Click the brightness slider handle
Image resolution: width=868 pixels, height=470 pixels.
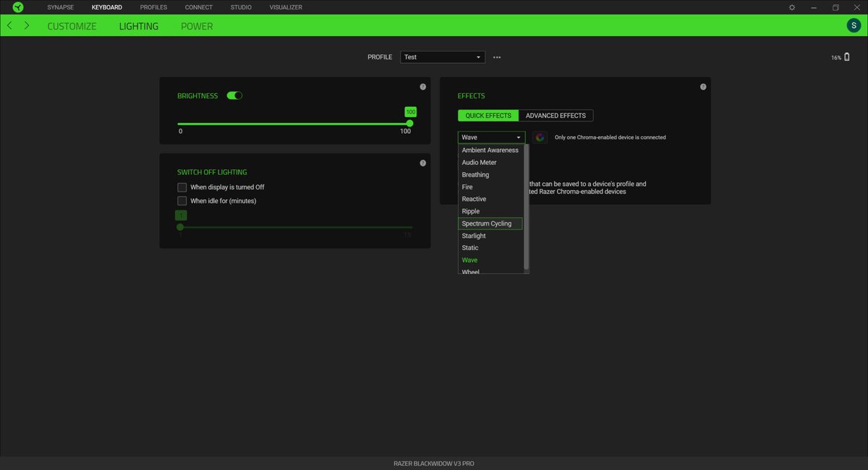coord(410,124)
